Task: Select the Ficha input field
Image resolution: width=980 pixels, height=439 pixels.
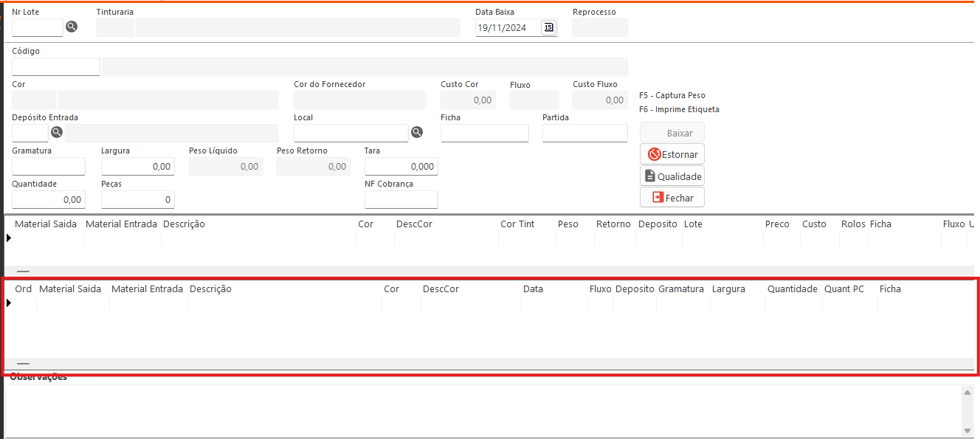Action: tap(484, 133)
